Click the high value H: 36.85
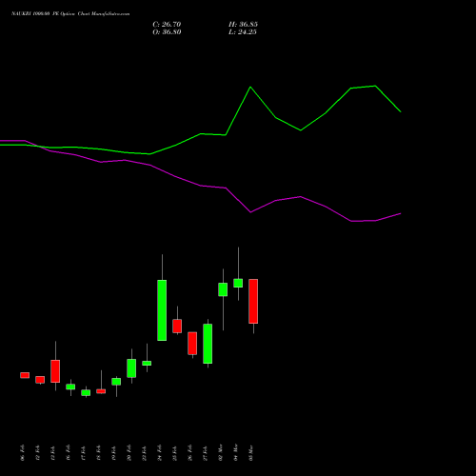Viewport: 476px width, 476px height. click(243, 25)
